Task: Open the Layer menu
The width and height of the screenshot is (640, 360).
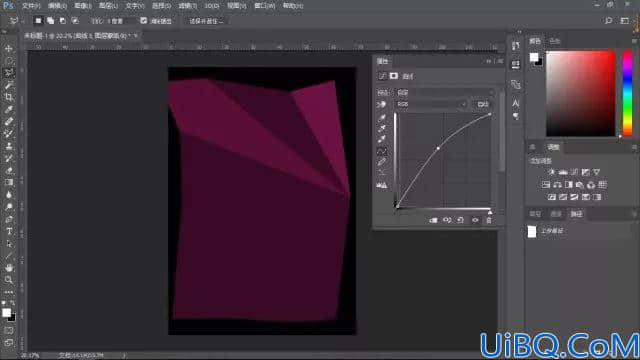Action: click(109, 6)
